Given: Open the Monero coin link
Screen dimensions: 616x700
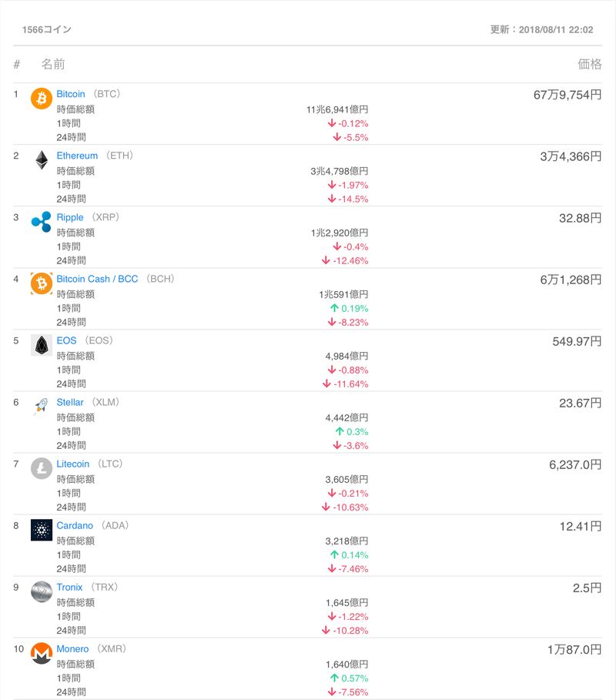Looking at the screenshot, I should 72,648.
